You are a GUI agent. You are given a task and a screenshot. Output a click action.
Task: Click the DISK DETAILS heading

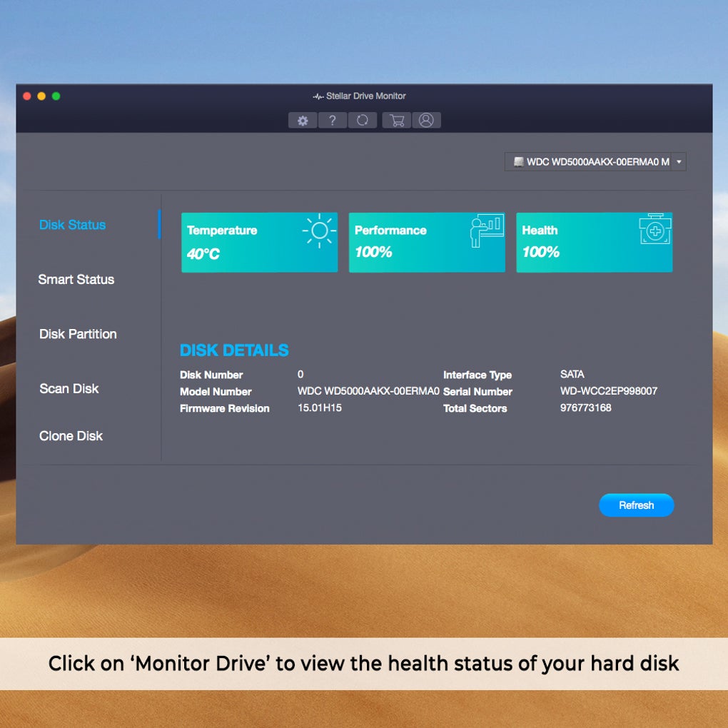(234, 350)
